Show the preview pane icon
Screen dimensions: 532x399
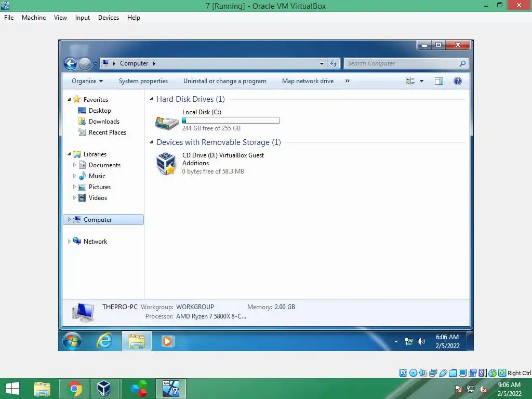pos(438,81)
